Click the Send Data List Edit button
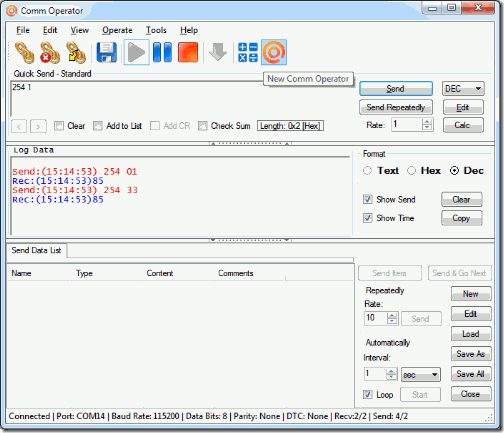Viewport: 504px width, 433px height. (471, 314)
